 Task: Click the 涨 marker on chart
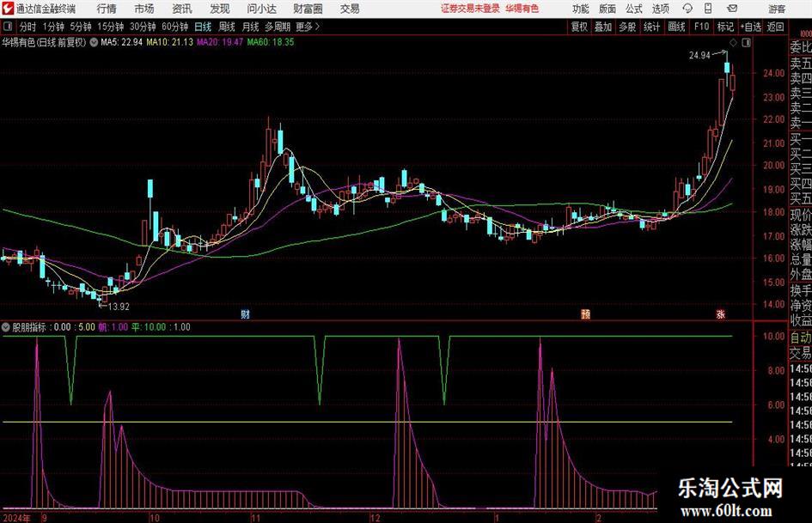coord(720,313)
